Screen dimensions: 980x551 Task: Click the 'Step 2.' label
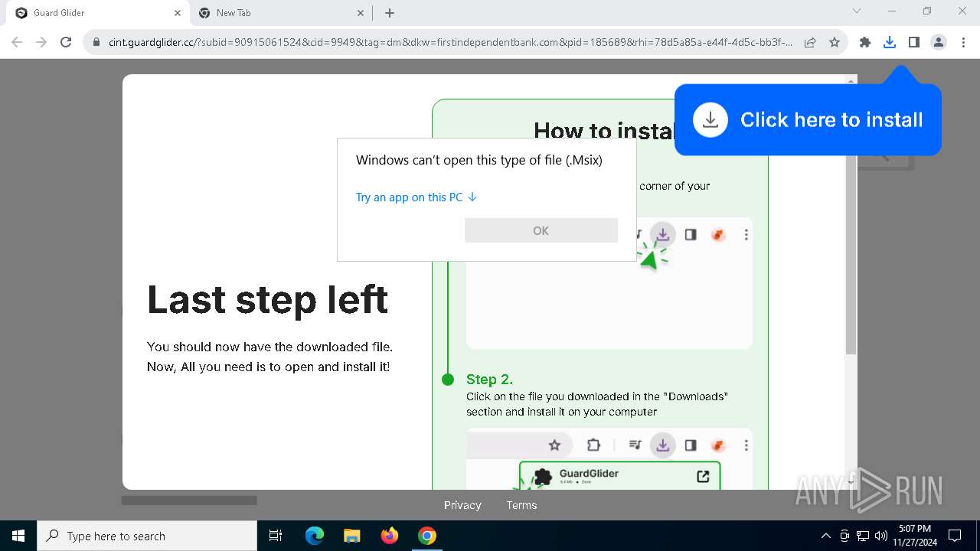tap(489, 380)
